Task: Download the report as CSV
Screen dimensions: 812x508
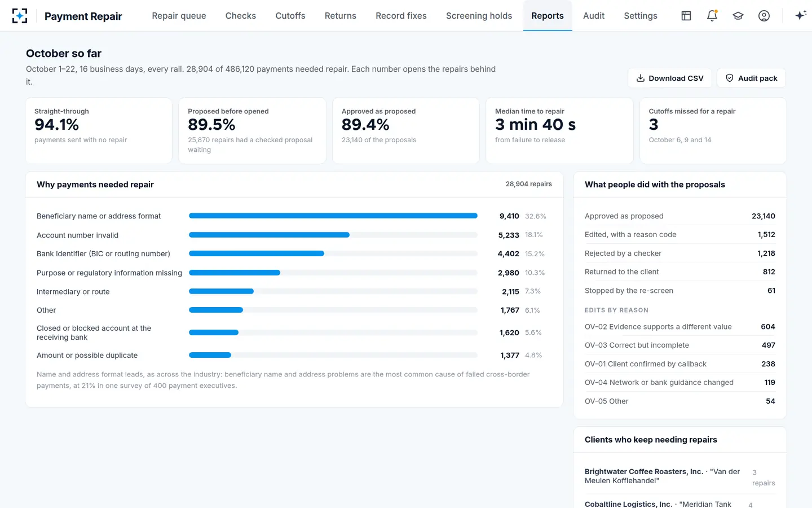Action: [x=670, y=78]
